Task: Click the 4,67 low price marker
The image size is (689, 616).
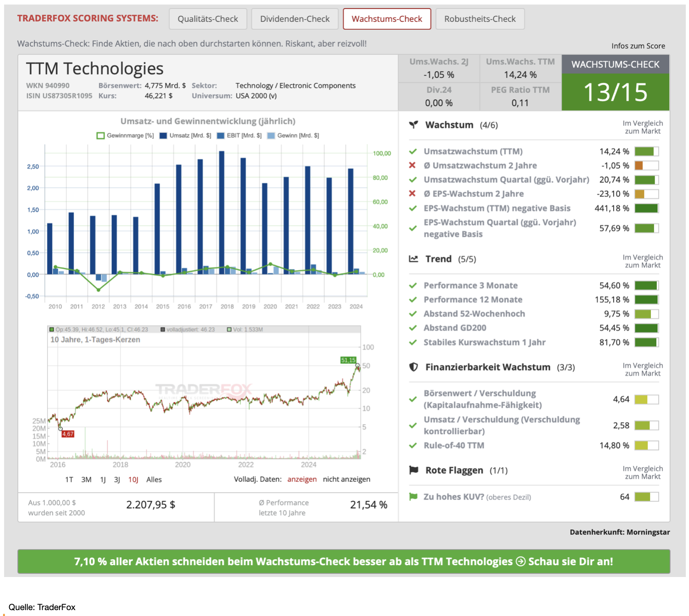Action: [x=68, y=434]
